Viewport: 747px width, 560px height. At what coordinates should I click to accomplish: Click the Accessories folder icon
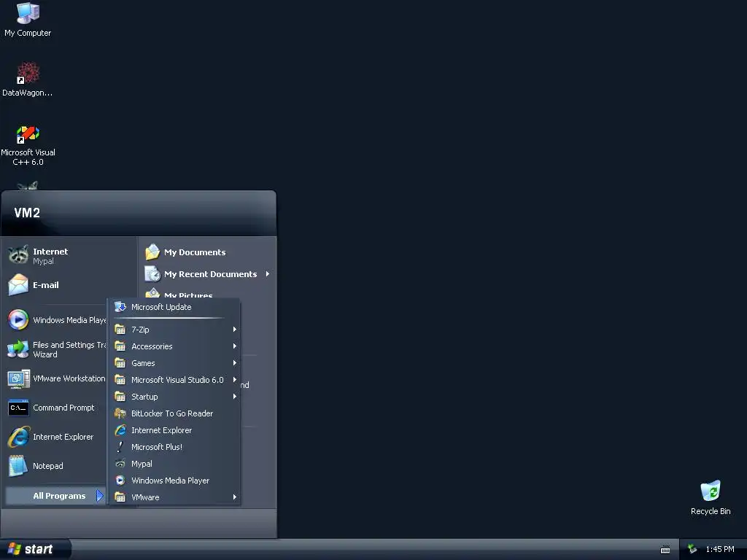(x=120, y=346)
